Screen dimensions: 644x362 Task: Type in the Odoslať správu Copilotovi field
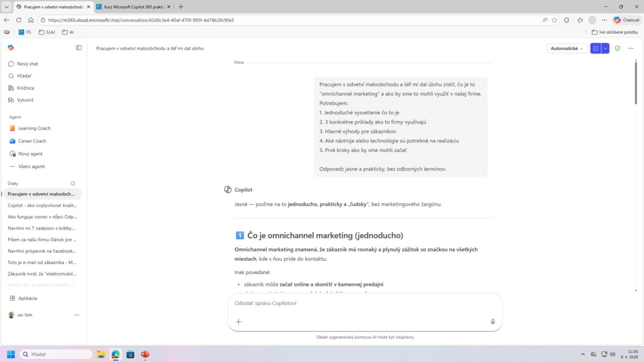pyautogui.click(x=365, y=304)
